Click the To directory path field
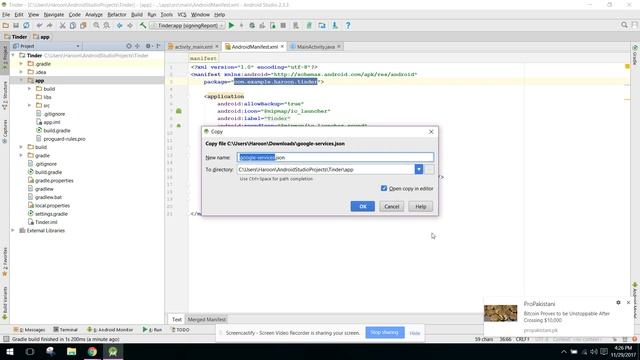The height and width of the screenshot is (360, 640). click(326, 169)
